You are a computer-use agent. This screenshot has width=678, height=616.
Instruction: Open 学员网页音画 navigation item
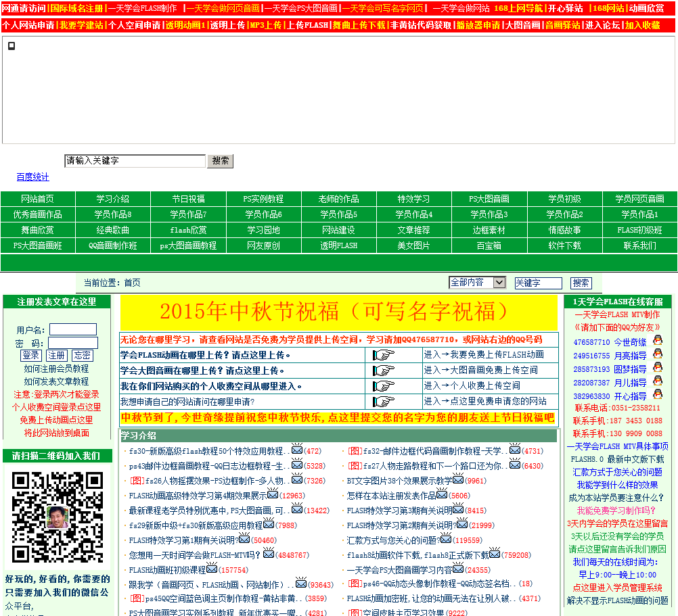point(640,199)
